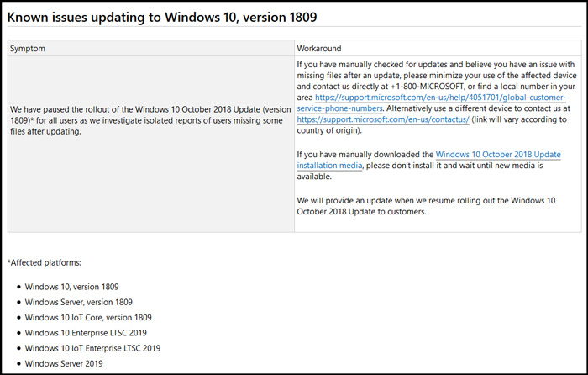
Task: Select Windows Server 2019 list item
Action: pos(64,364)
